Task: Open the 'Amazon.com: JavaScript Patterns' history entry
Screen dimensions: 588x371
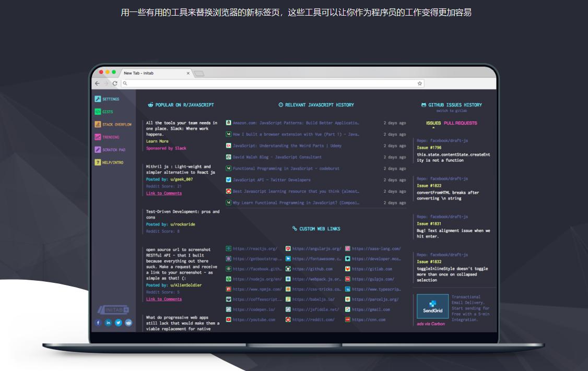Action: (296, 123)
